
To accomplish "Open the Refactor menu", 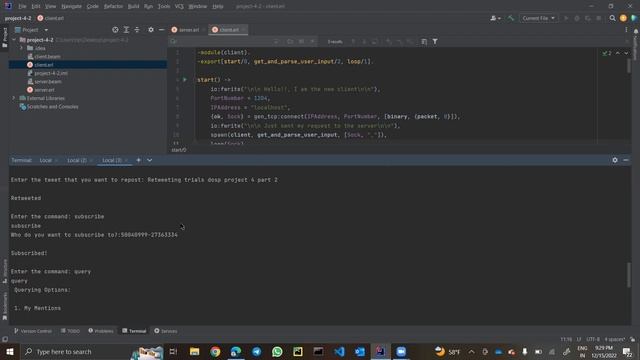I will click(x=113, y=6).
